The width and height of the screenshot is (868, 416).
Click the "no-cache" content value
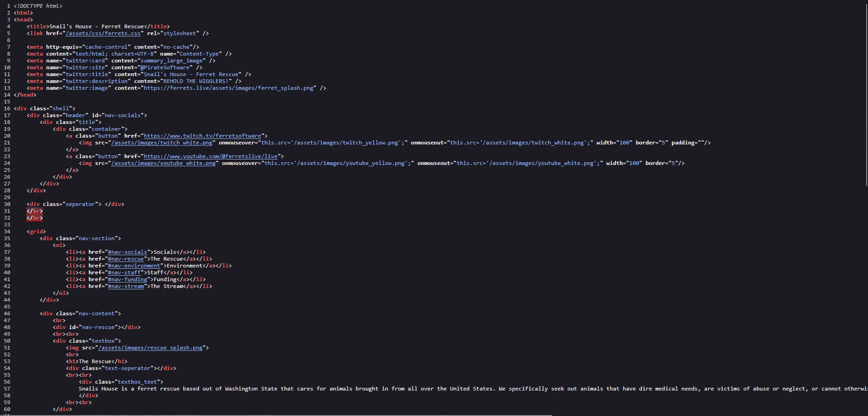click(176, 47)
